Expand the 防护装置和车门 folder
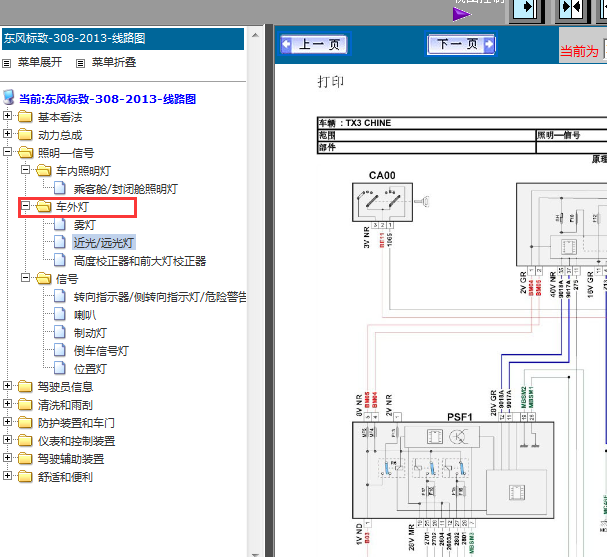The image size is (607, 557). pos(7,422)
